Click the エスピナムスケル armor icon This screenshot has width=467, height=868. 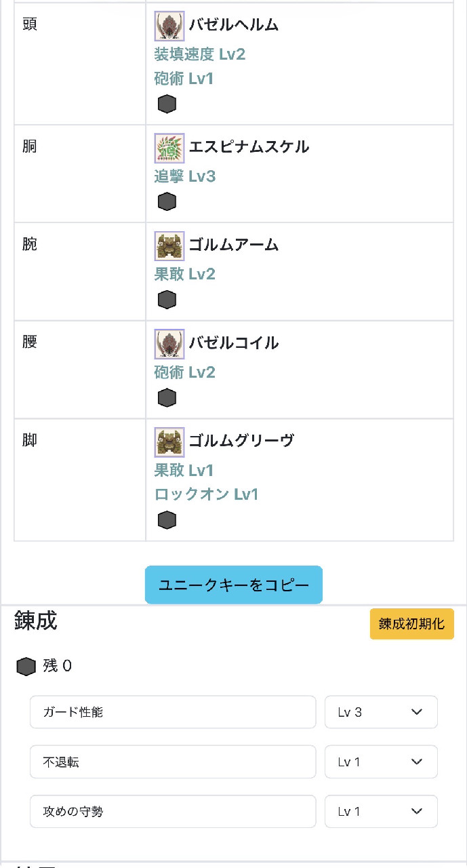(169, 148)
